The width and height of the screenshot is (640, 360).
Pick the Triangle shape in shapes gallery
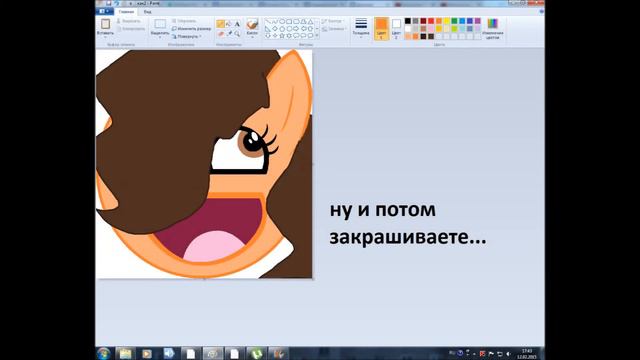point(311,22)
